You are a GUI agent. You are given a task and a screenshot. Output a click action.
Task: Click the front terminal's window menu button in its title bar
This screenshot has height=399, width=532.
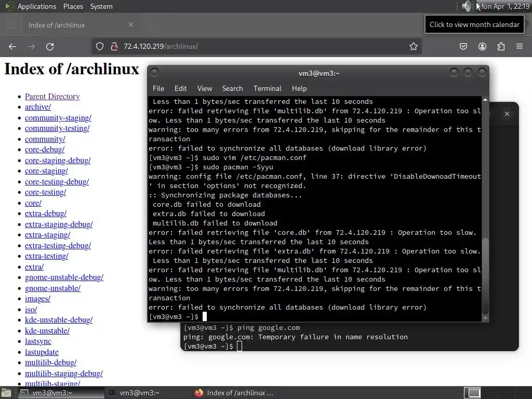[154, 72]
